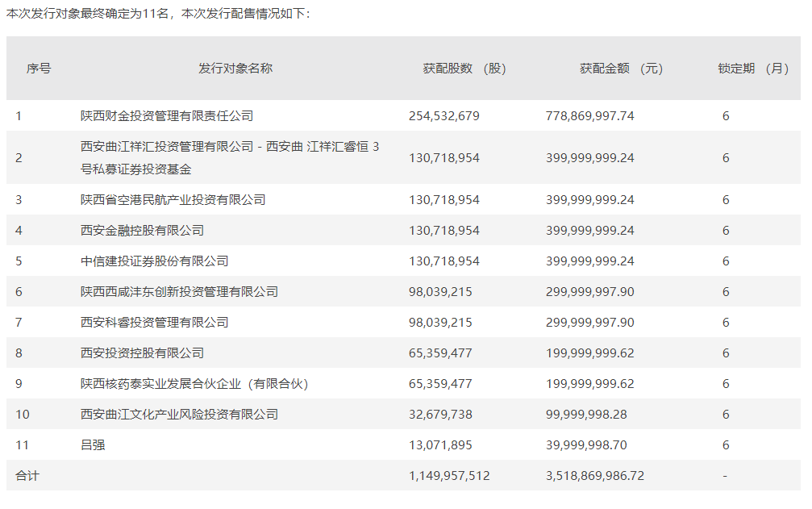Select '陕西西咸沣东创新投资管理有限公司'

pyautogui.click(x=179, y=291)
